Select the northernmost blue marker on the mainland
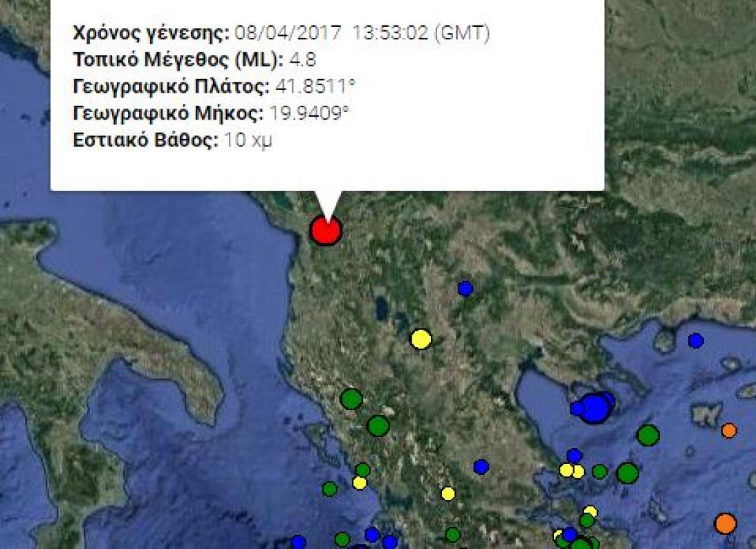 click(x=466, y=289)
